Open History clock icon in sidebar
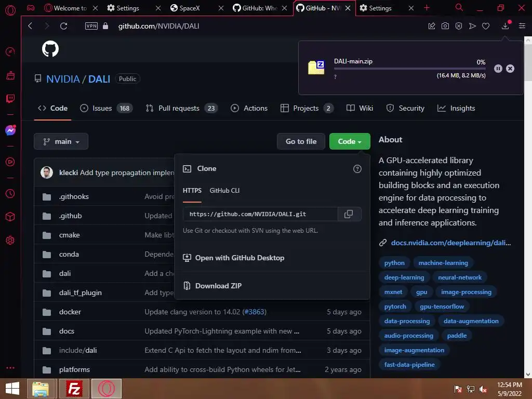 (x=10, y=194)
